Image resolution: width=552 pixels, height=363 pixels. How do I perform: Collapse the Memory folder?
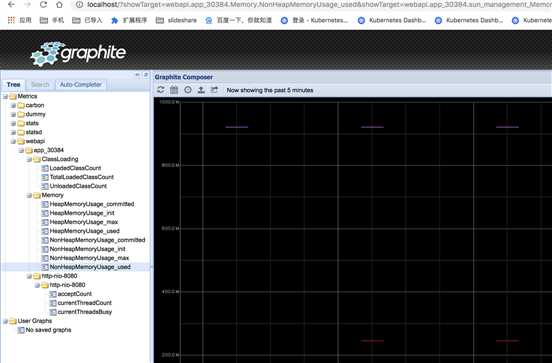[29, 195]
